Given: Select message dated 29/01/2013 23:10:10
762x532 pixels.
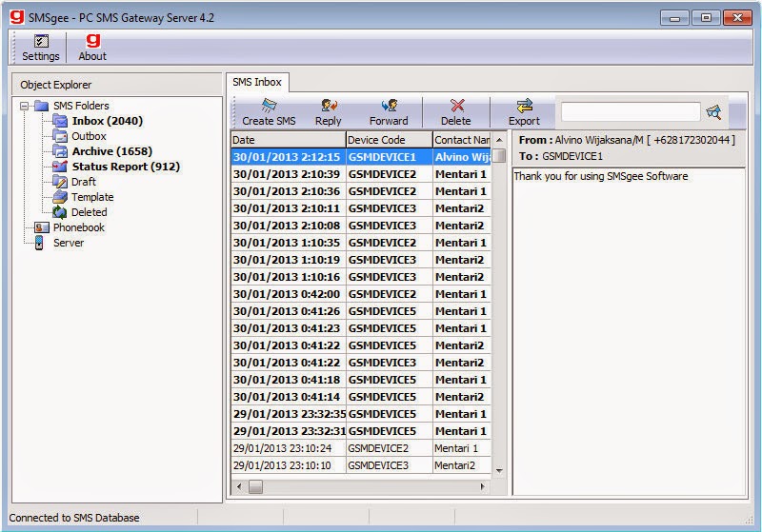Looking at the screenshot, I should pyautogui.click(x=361, y=465).
